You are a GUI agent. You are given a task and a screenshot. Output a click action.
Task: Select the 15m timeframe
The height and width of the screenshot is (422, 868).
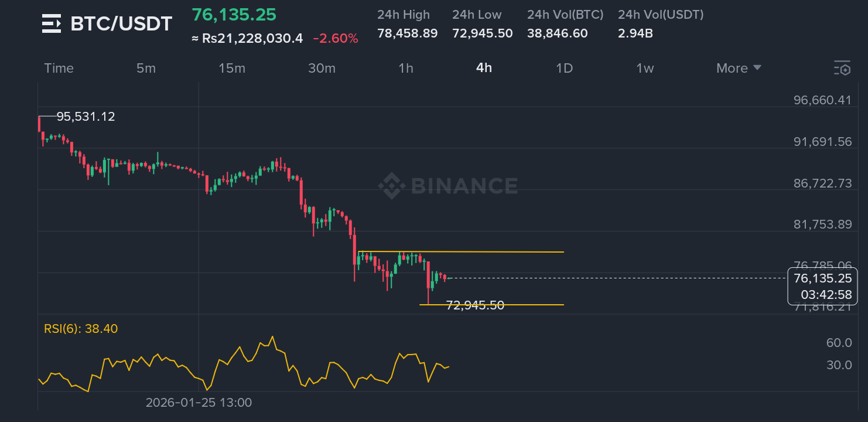(232, 68)
